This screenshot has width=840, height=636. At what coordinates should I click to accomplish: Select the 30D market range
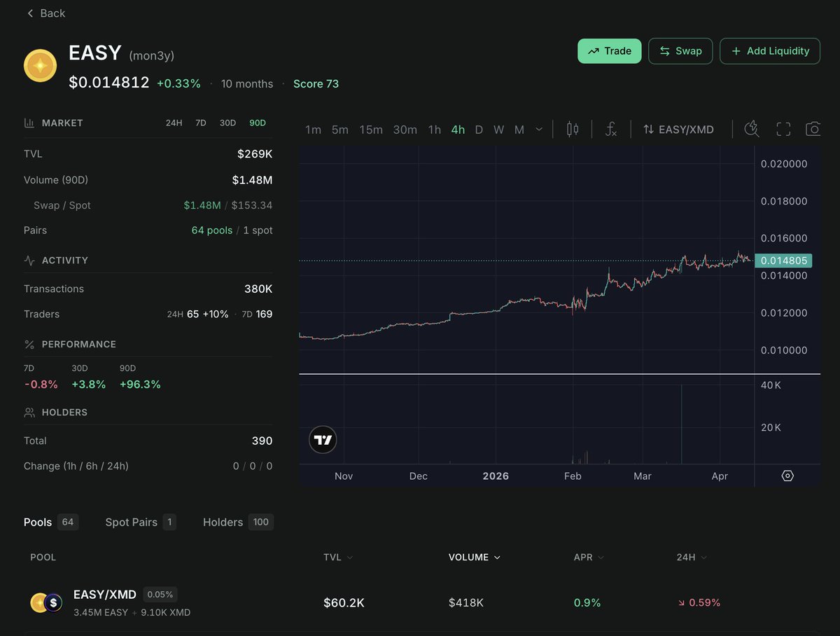click(x=227, y=123)
